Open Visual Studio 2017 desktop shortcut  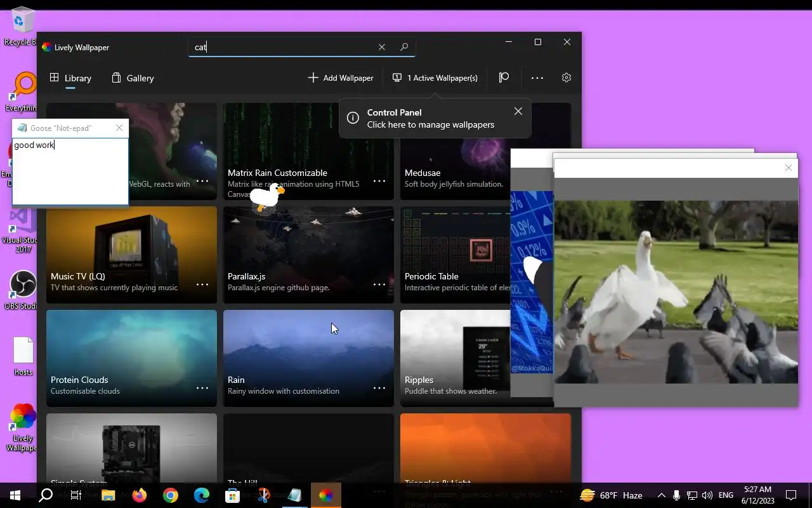21,231
